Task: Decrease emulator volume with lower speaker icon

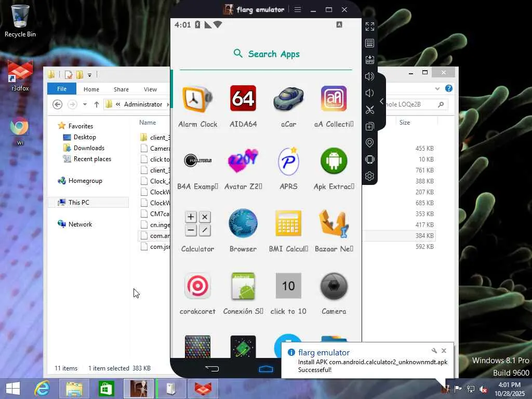Action: coord(370,93)
